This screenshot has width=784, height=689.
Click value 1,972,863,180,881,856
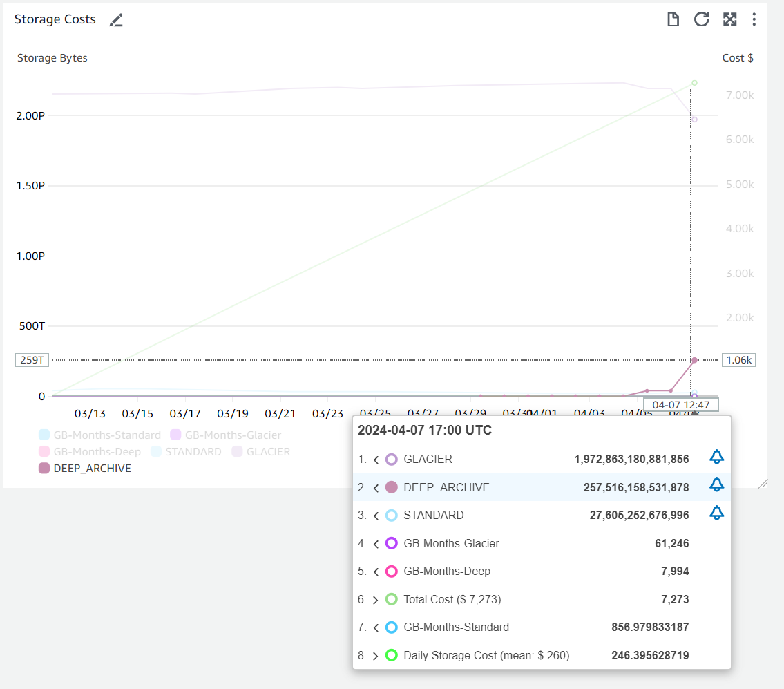[631, 460]
